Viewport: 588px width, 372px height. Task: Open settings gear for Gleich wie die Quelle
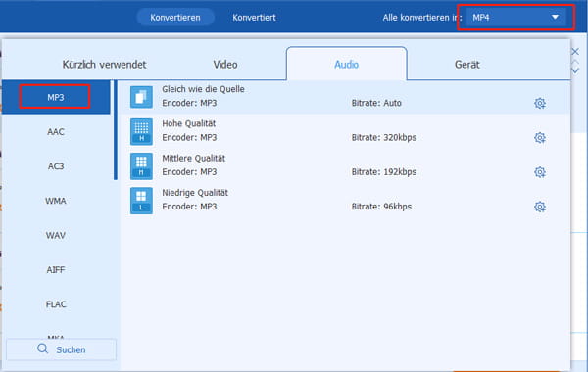tap(540, 103)
